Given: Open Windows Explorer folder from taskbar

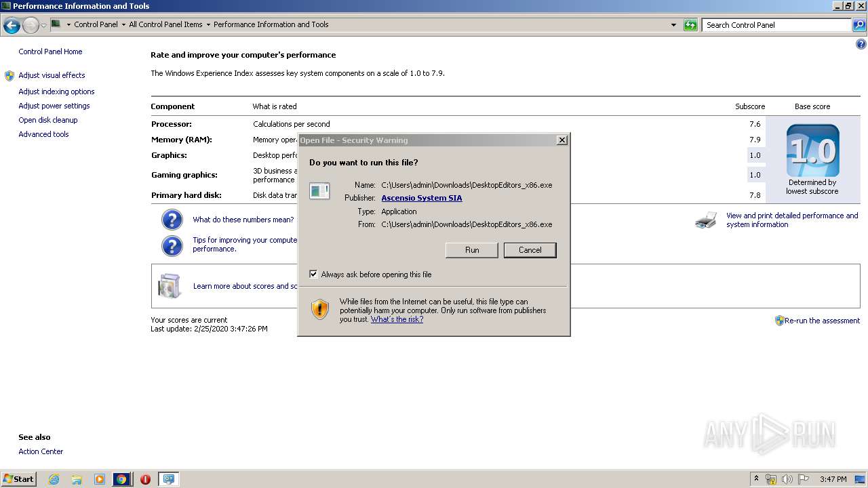Looking at the screenshot, I should (77, 479).
